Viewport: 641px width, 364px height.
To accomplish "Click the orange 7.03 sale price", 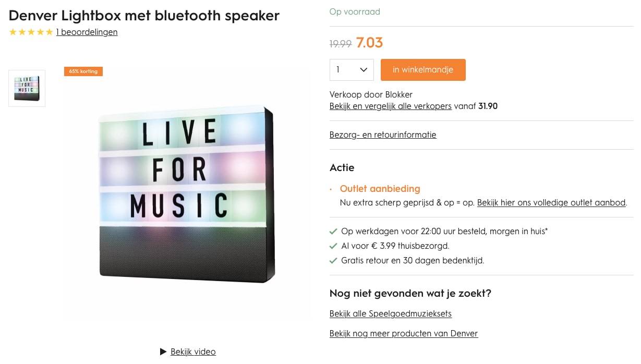I will (369, 43).
